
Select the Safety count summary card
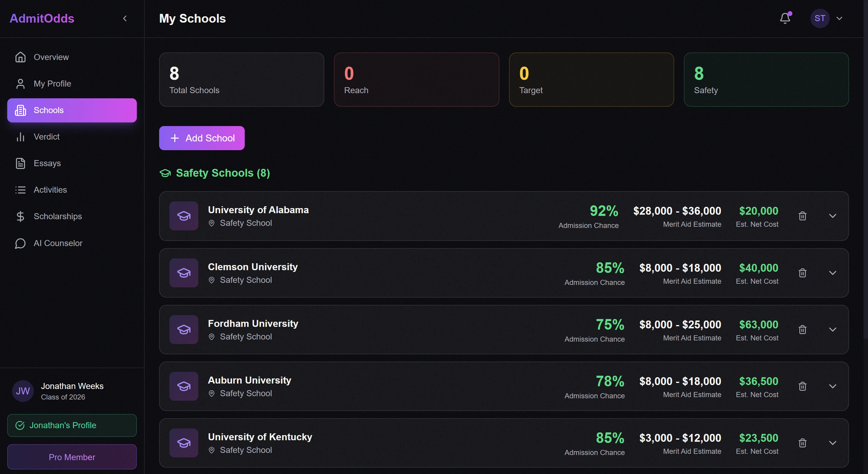pos(766,80)
